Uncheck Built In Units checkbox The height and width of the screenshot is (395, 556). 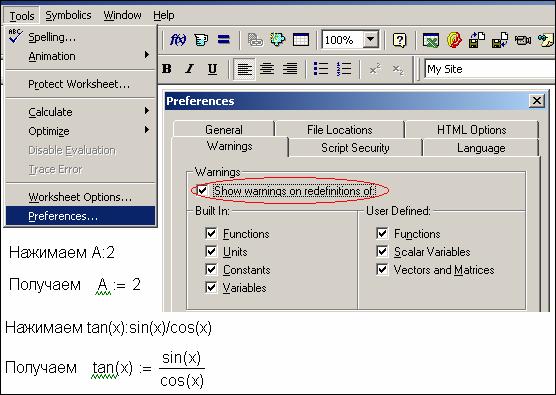(x=211, y=251)
